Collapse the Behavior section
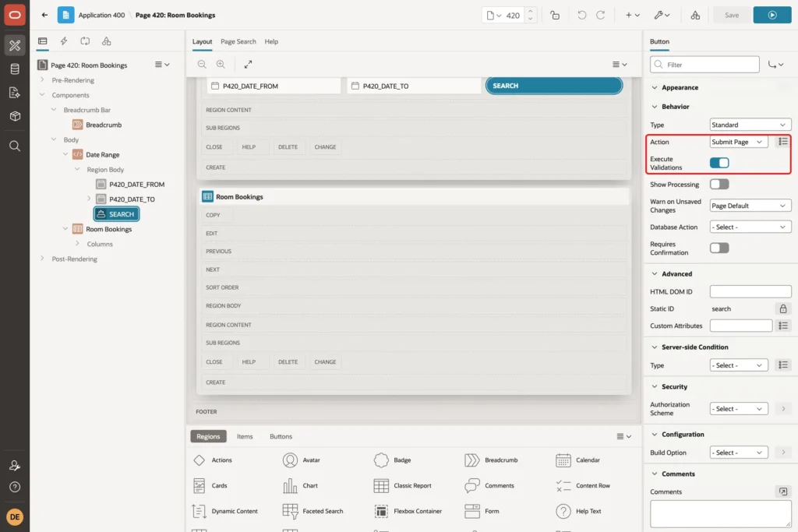 [655, 106]
